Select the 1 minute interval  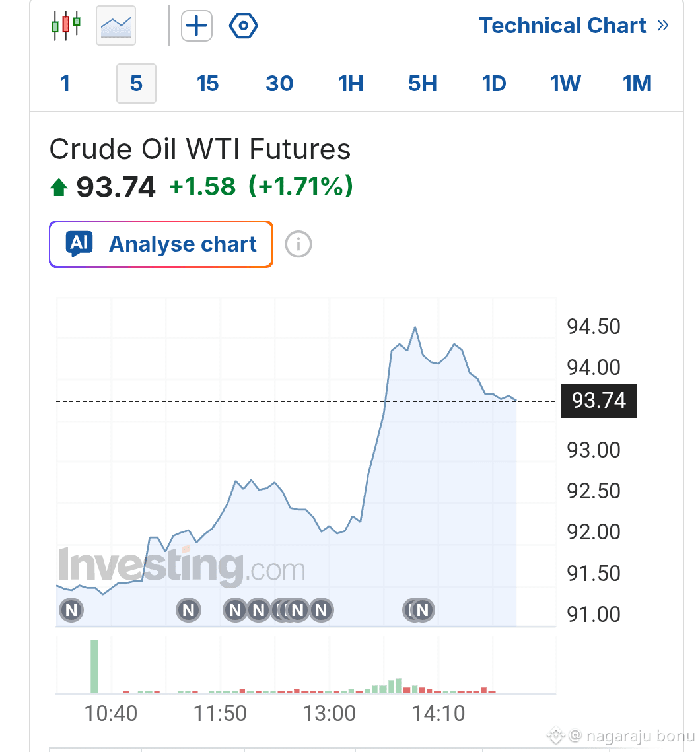[65, 83]
